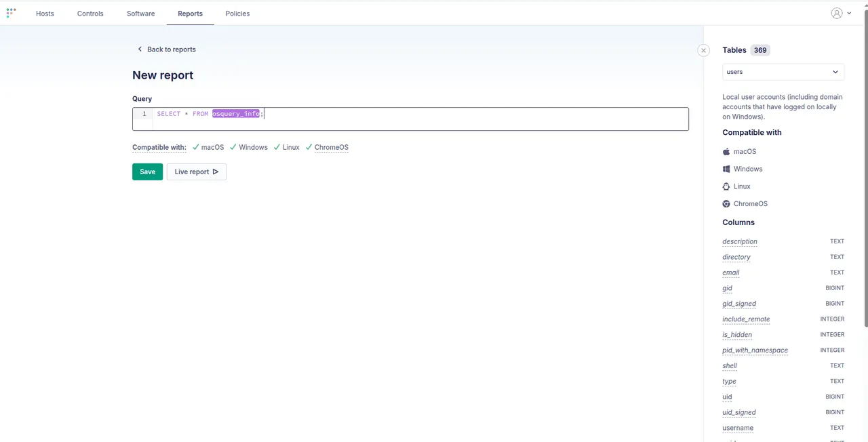Click the macOS compatibility checkmark under the query
Image resolution: width=868 pixels, height=442 pixels.
point(195,147)
